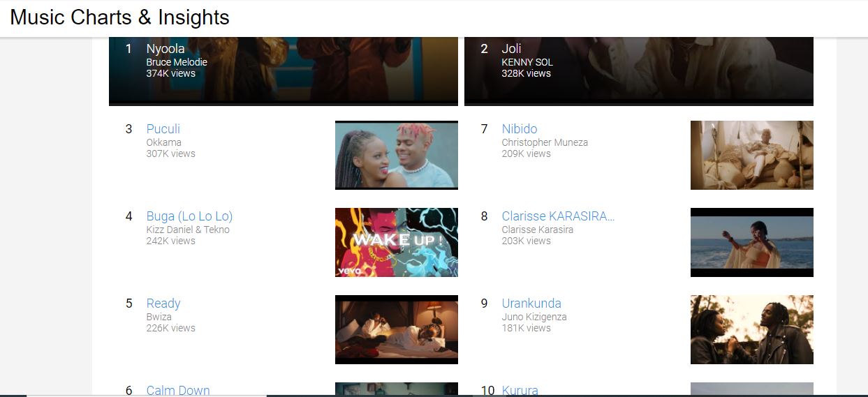
Task: Open the Calm Down song link
Action: pyautogui.click(x=178, y=390)
